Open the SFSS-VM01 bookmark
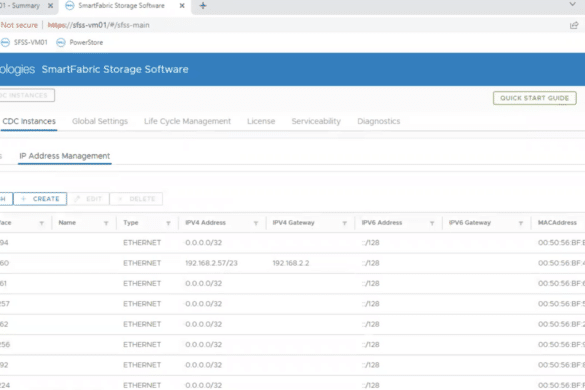Viewport: 585px width, 390px height. (x=24, y=43)
